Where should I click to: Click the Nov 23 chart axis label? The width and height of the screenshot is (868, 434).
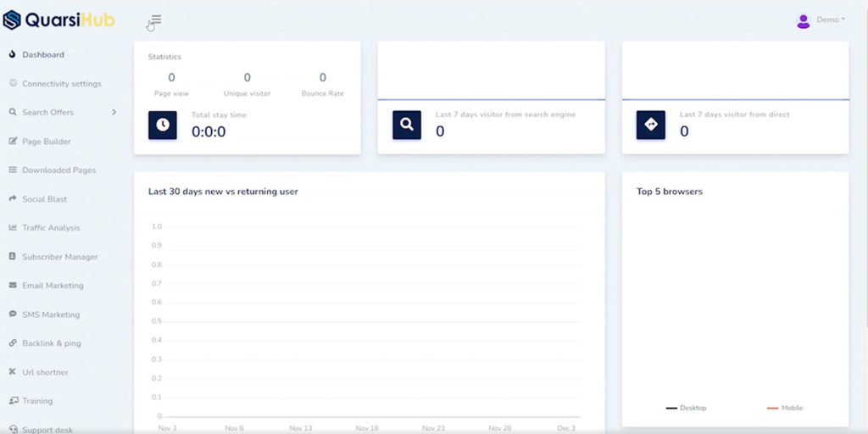pos(433,428)
